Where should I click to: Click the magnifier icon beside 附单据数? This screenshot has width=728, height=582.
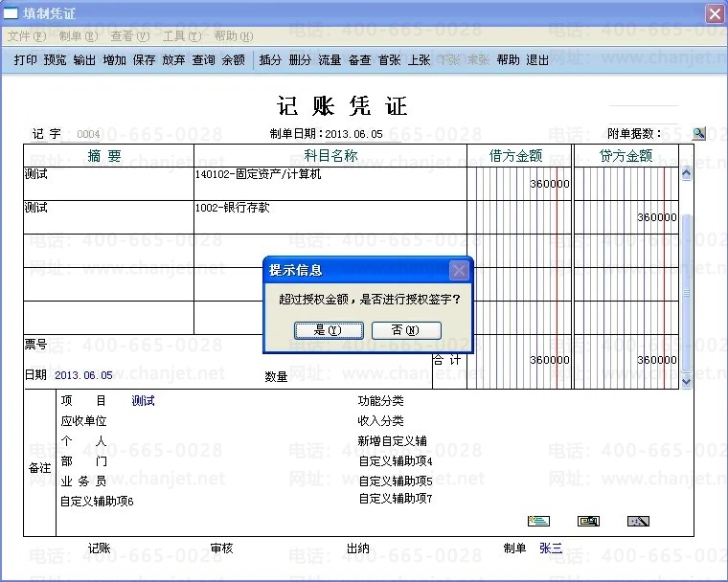698,134
